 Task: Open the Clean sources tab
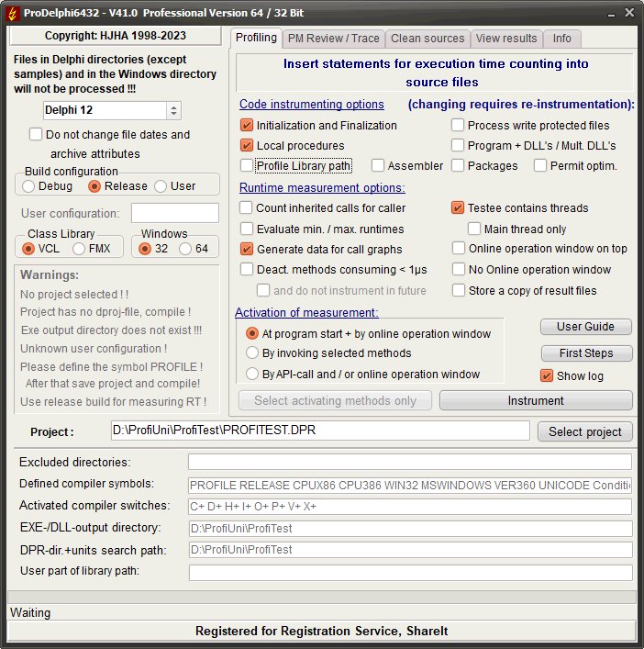427,39
